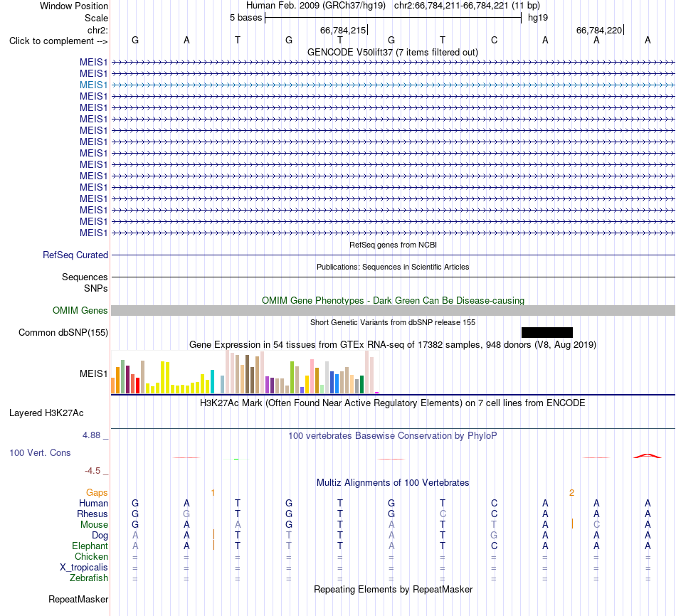This screenshot has width=676, height=616.
Task: Open 'Repeating Elements by RepeatMasker' track title
Action: point(393,589)
